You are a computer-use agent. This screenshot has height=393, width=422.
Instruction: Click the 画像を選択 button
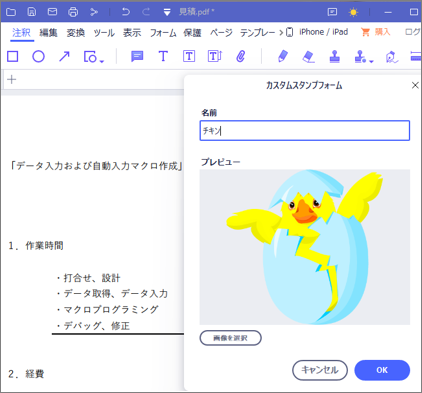[x=230, y=338]
